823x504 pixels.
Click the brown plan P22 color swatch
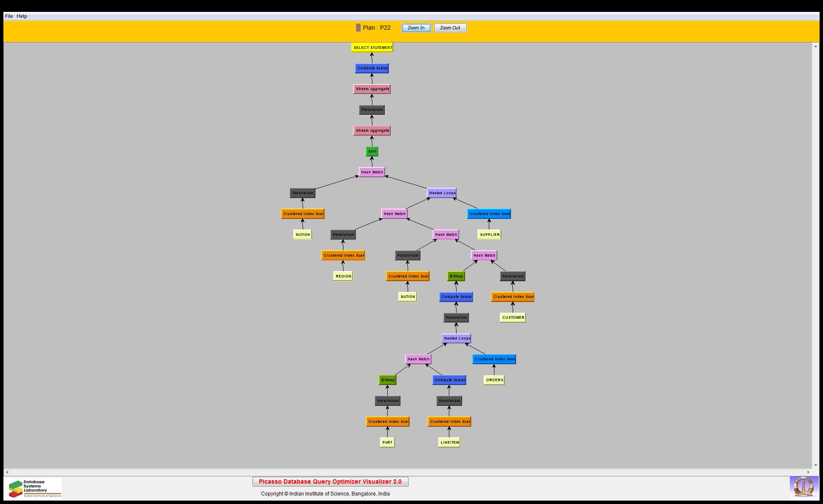tap(358, 28)
